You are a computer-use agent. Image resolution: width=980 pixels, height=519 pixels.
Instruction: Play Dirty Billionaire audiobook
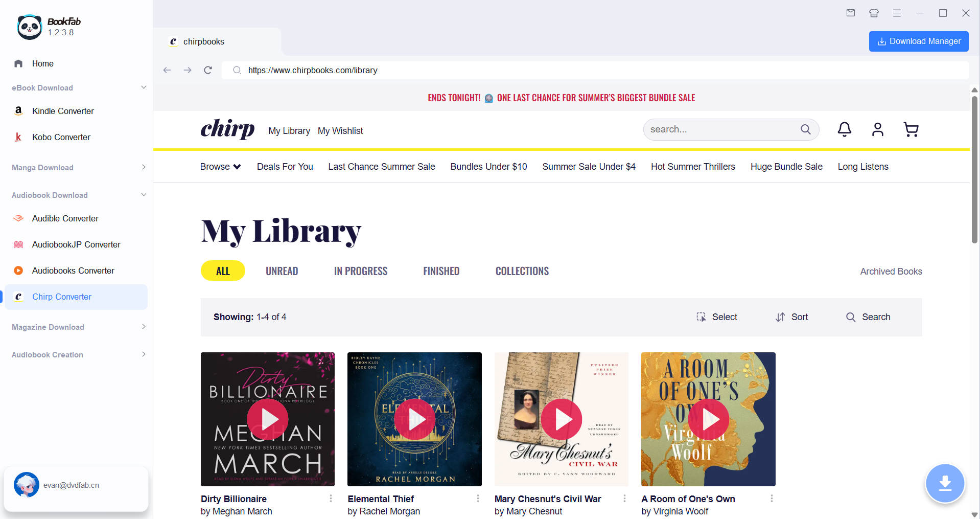tap(268, 419)
